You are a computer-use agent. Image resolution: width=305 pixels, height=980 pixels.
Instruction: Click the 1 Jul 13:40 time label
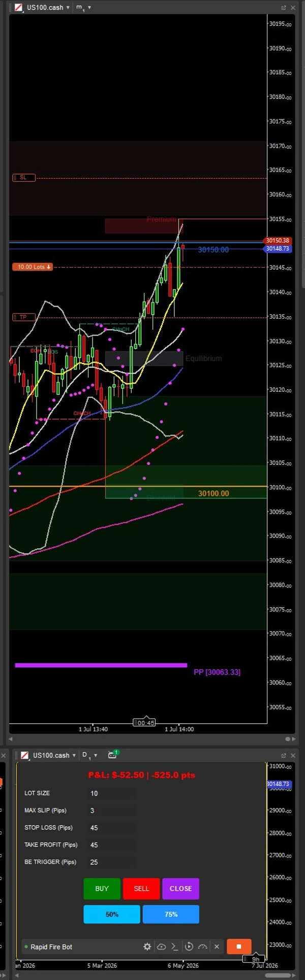(x=93, y=729)
